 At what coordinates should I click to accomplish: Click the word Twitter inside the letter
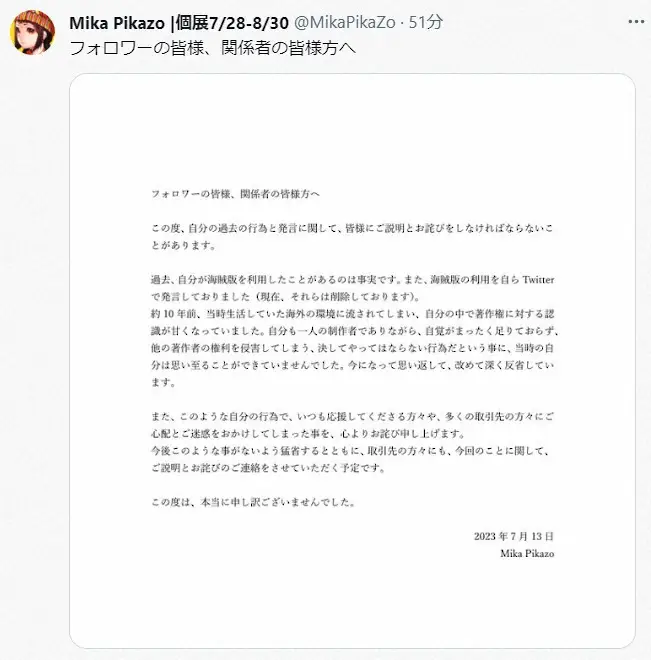click(x=538, y=279)
